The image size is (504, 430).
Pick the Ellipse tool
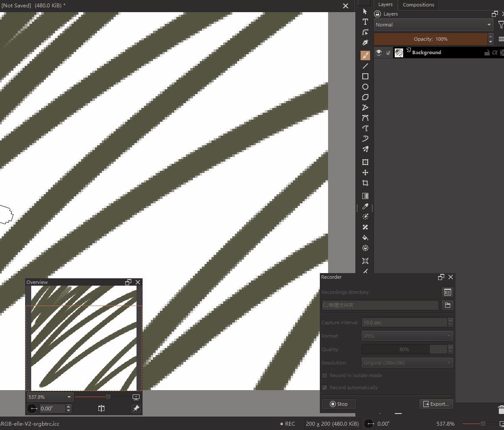[365, 87]
